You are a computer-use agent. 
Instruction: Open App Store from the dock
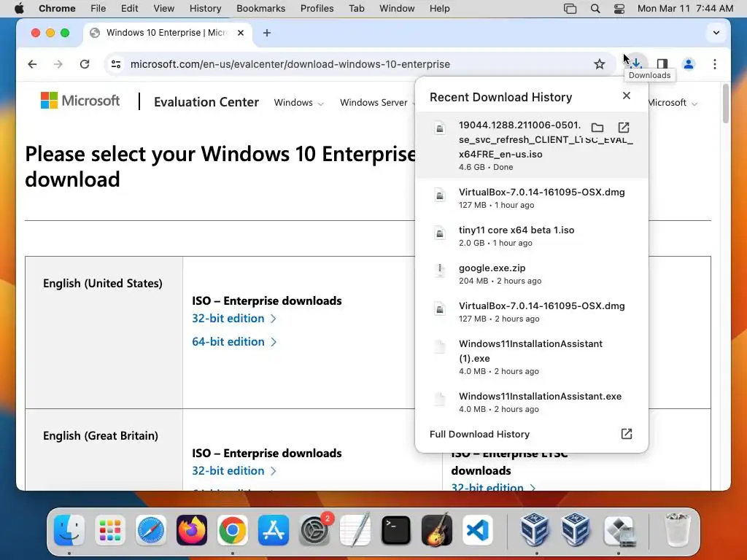pyautogui.click(x=274, y=530)
